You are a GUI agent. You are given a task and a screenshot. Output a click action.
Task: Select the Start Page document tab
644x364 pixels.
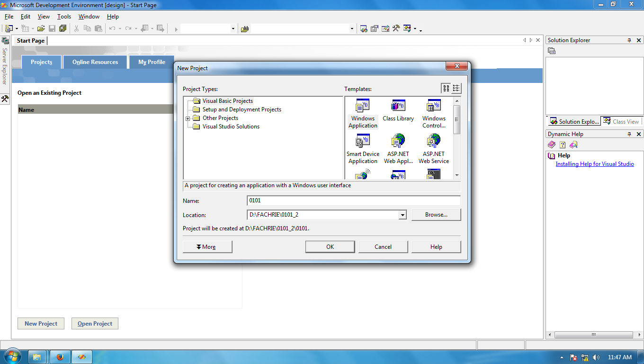click(x=31, y=41)
